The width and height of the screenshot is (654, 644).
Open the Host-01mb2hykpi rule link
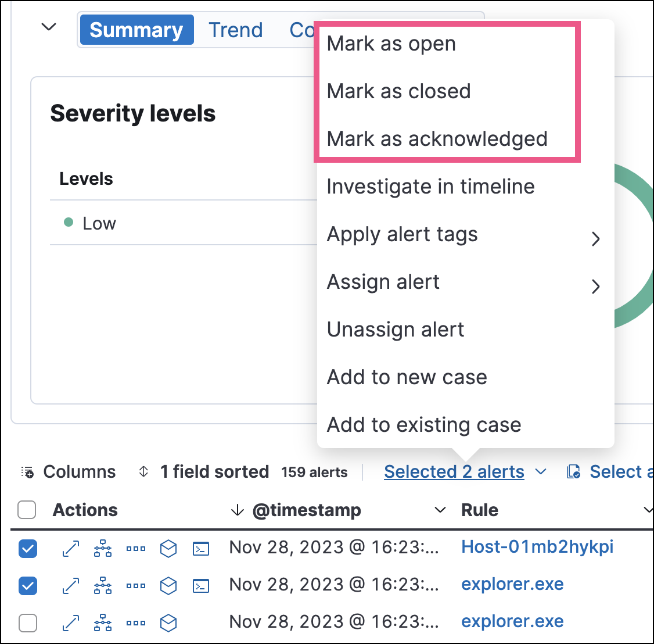coord(537,547)
